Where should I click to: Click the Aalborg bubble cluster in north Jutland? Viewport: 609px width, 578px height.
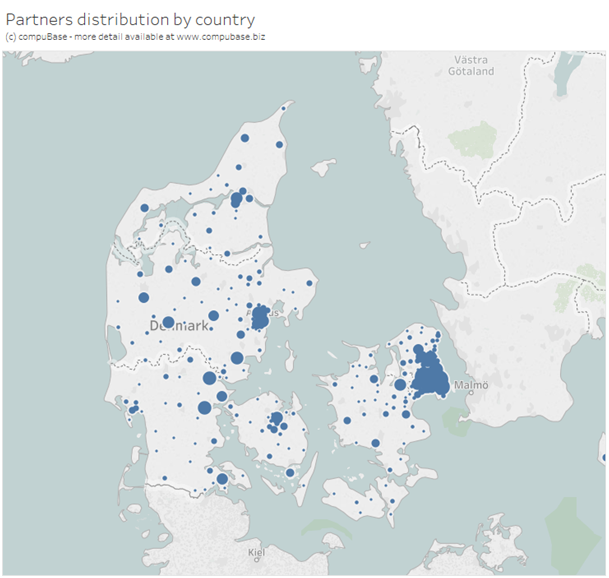pyautogui.click(x=237, y=199)
